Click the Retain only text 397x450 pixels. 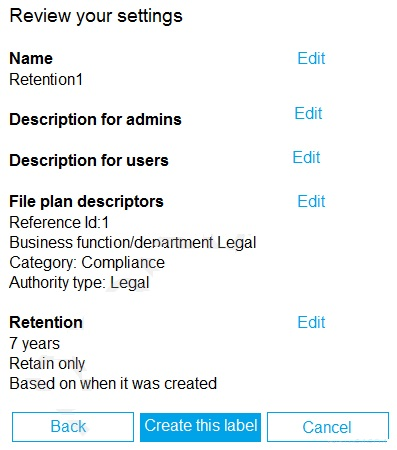pyautogui.click(x=47, y=364)
